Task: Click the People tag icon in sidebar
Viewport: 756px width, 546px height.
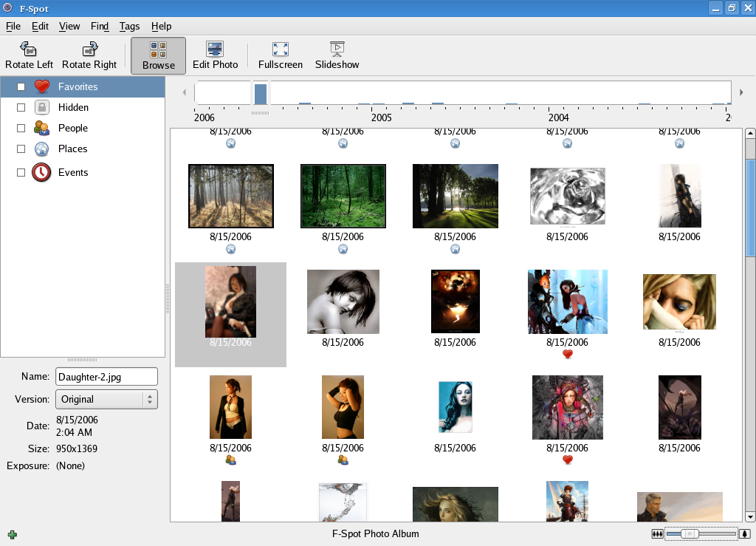Action: pyautogui.click(x=42, y=128)
